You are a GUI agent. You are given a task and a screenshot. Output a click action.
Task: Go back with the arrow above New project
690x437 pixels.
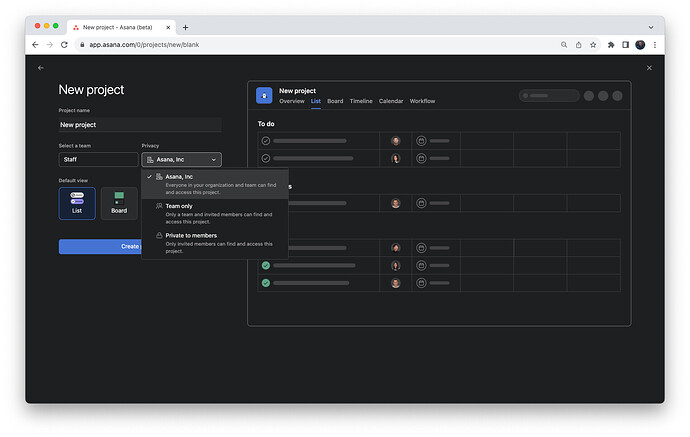pos(40,68)
